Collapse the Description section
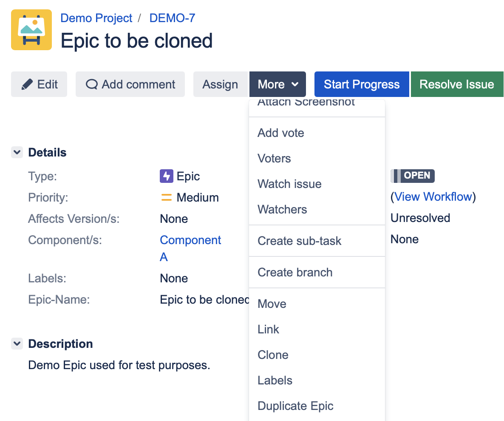This screenshot has height=421, width=504. 17,344
